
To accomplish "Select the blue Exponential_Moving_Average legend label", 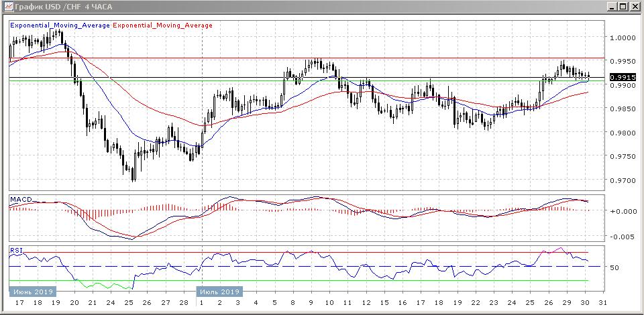I will [x=60, y=25].
